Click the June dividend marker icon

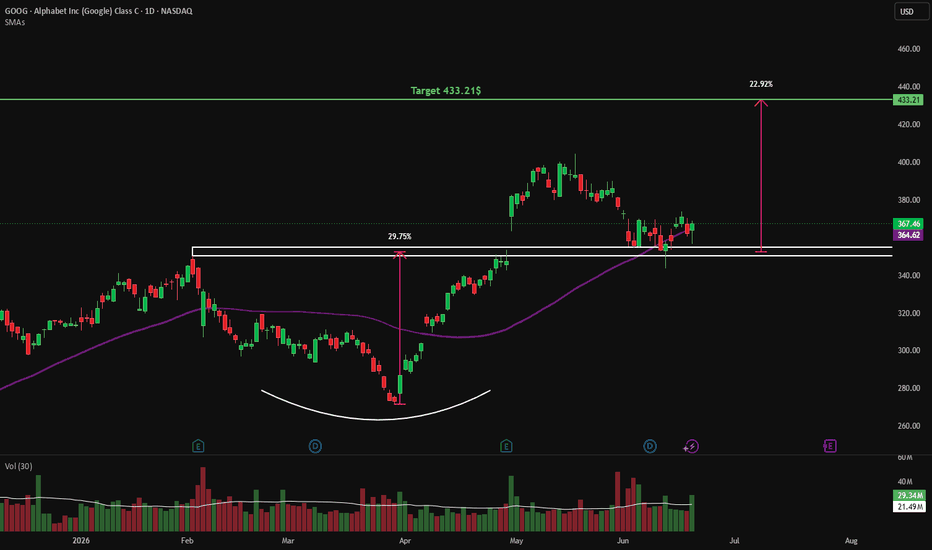pyautogui.click(x=650, y=446)
